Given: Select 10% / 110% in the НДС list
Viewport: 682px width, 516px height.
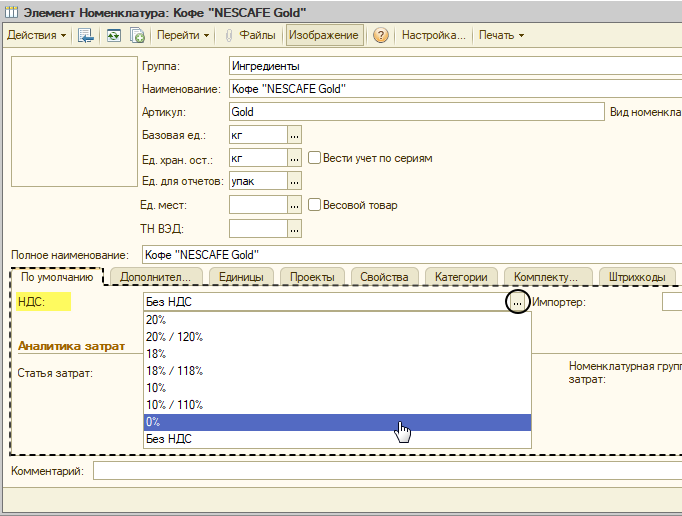Looking at the screenshot, I should pos(338,405).
